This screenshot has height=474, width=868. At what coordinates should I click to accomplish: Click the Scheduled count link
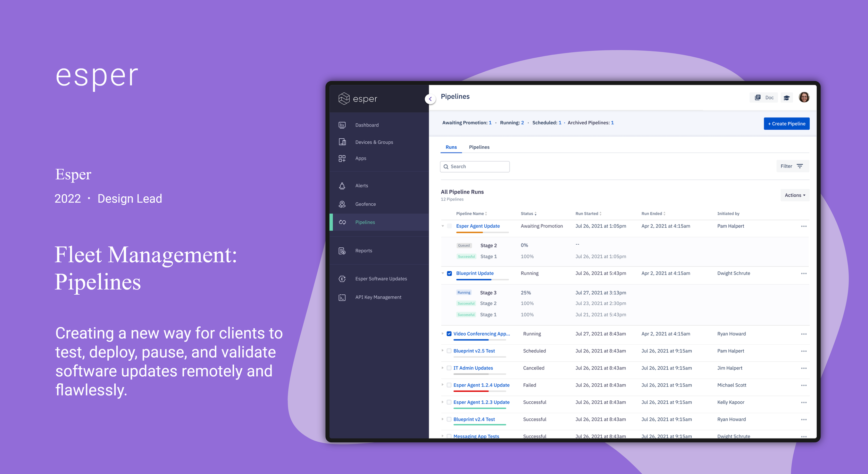[x=560, y=123]
